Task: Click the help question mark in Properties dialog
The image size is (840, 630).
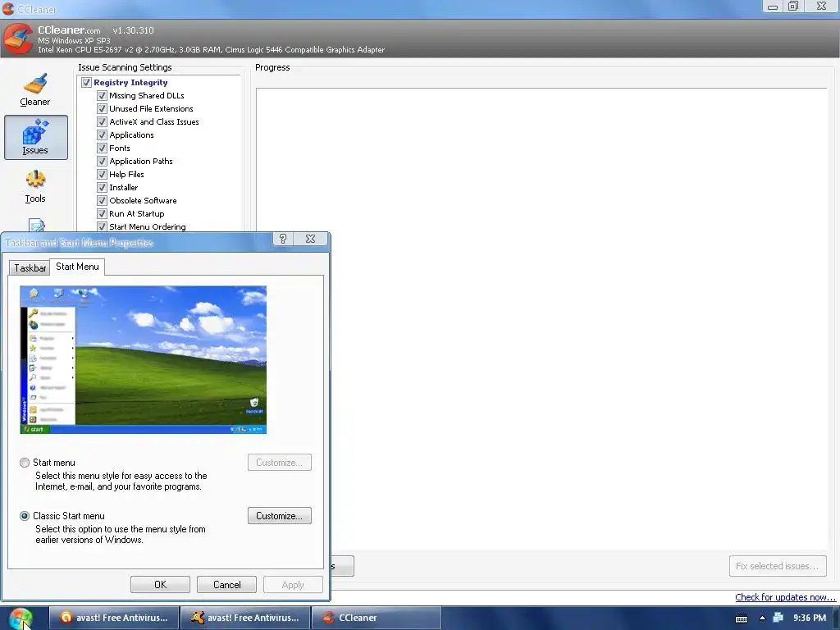Action: click(283, 239)
